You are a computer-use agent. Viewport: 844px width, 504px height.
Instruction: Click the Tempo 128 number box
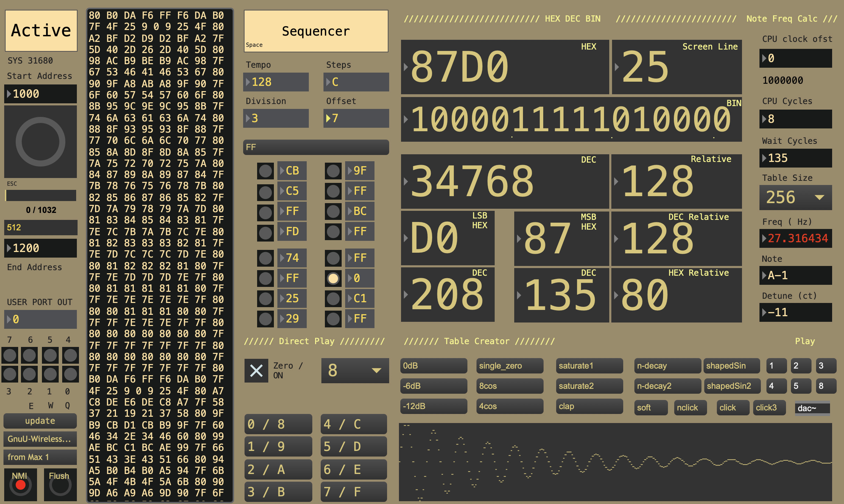pos(276,82)
